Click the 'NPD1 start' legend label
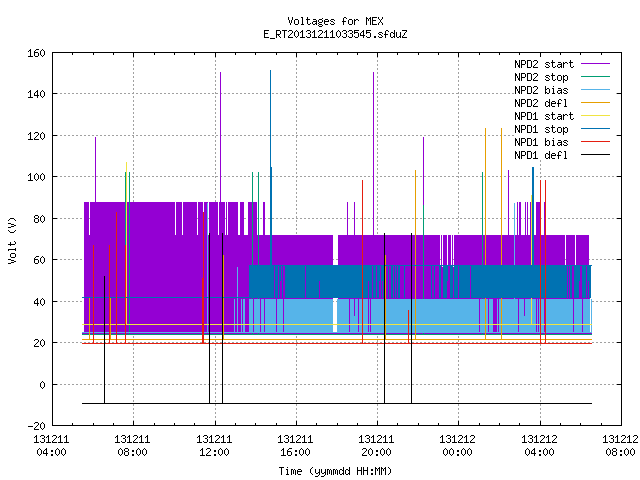This screenshot has width=640, height=480. click(x=544, y=116)
